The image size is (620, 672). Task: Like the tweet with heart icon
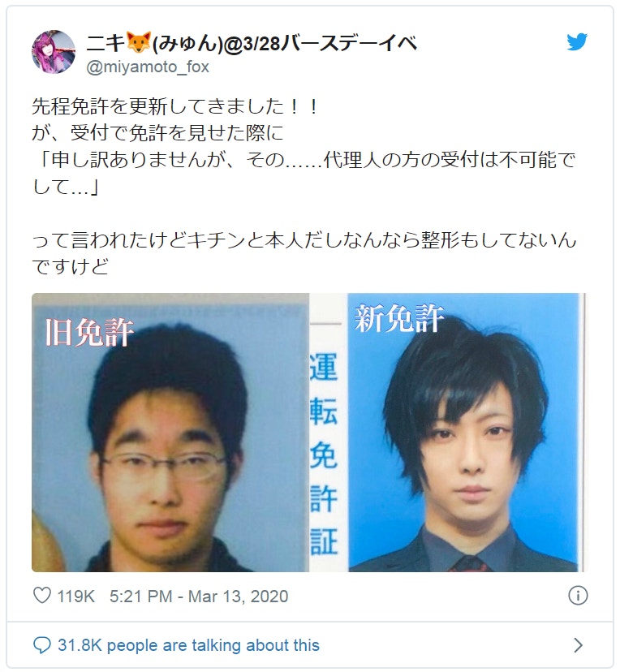click(x=42, y=595)
